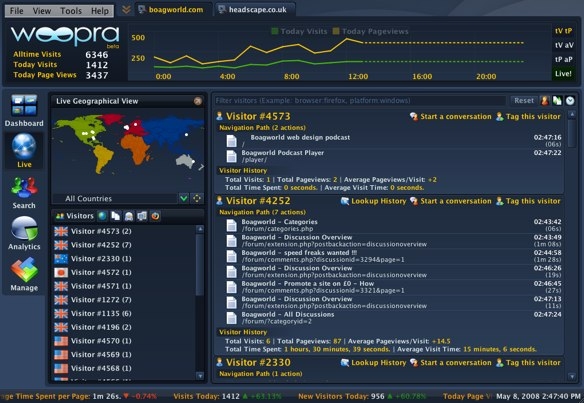The height and width of the screenshot is (403, 584).
Task: Click the globe icon in the Visitors toolbar
Action: click(x=102, y=216)
